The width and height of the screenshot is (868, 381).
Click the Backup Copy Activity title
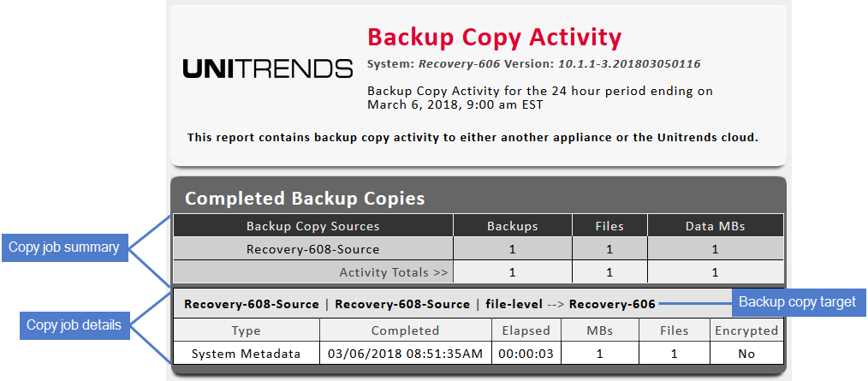pyautogui.click(x=494, y=37)
